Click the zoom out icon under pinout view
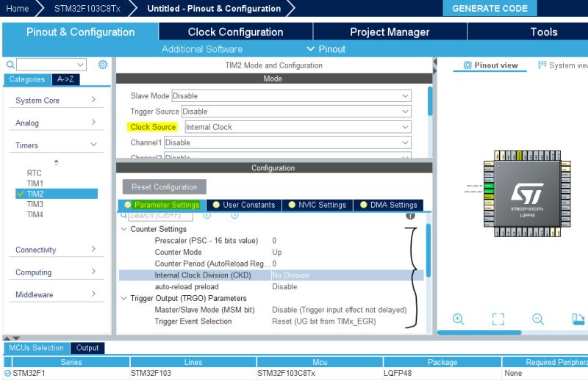The image size is (588, 381). click(538, 319)
